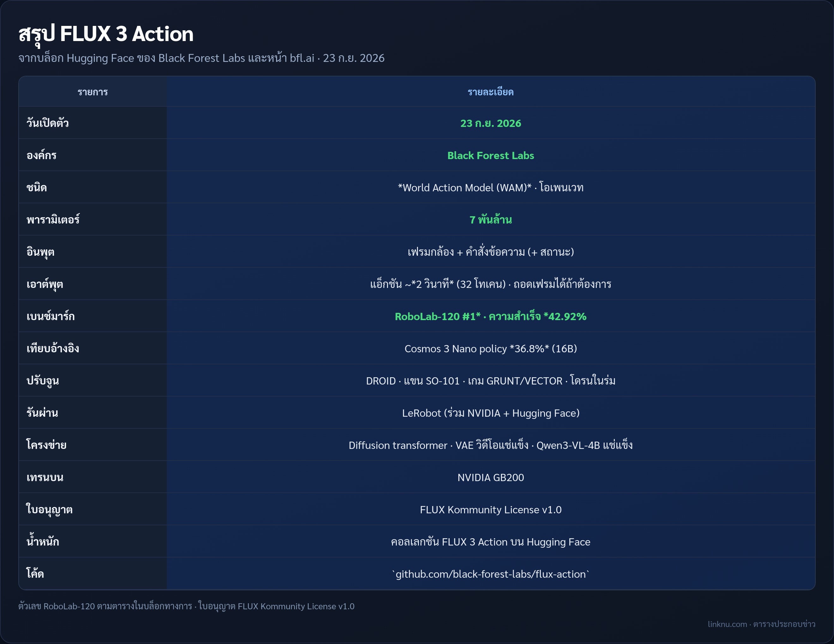Click the column header "รายละเอียด"
Screen dimensions: 834x644
pyautogui.click(x=490, y=92)
